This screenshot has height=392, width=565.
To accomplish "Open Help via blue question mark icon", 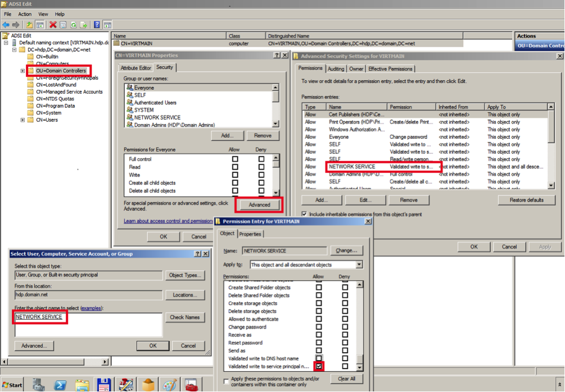I will (x=97, y=25).
